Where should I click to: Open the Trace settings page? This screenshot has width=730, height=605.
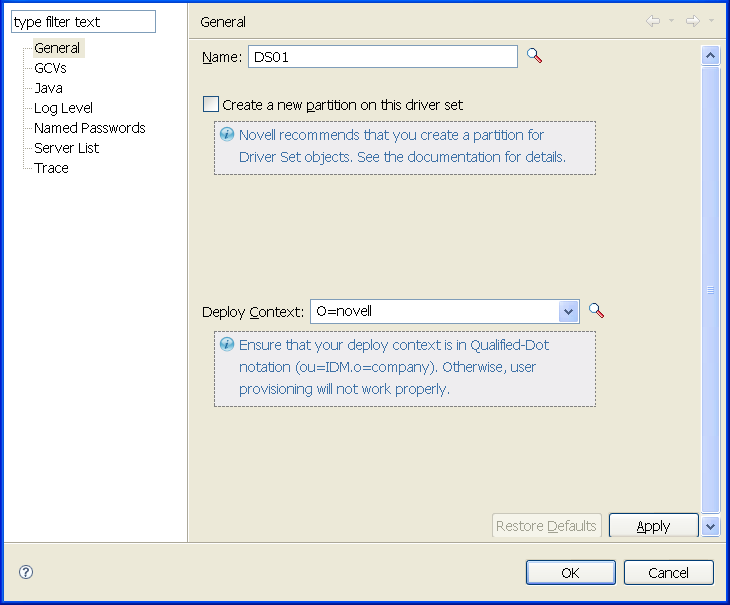pyautogui.click(x=51, y=168)
